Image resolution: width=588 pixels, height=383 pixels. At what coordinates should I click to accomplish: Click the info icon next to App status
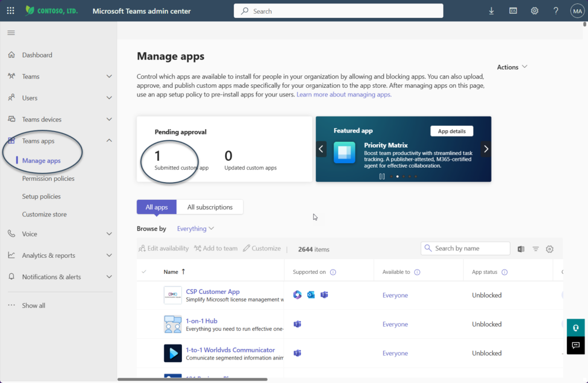click(x=504, y=272)
